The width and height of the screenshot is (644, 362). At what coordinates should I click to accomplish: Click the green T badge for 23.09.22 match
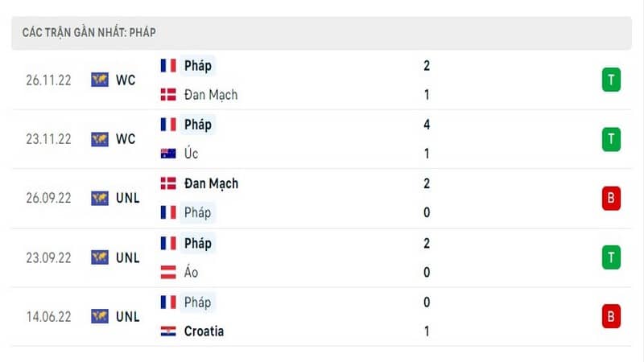(611, 257)
